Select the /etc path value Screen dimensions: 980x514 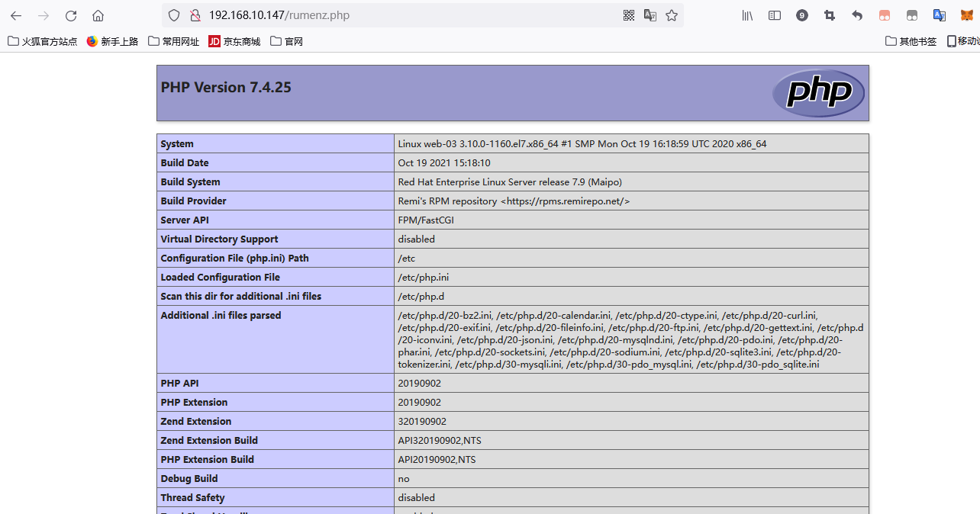pyautogui.click(x=406, y=258)
